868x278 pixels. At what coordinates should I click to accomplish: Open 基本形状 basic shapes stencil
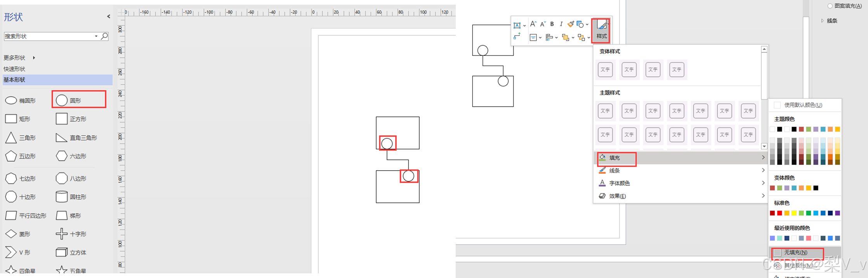(57, 79)
